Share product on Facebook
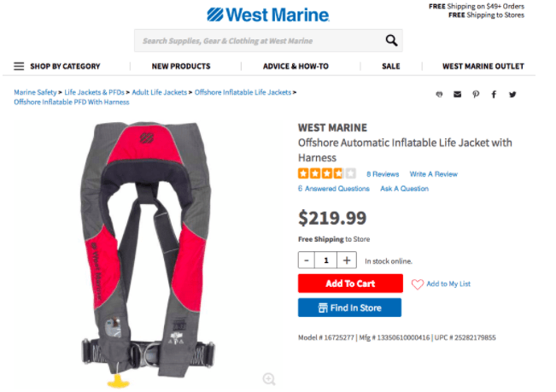Image resolution: width=556 pixels, height=392 pixels. click(x=494, y=94)
